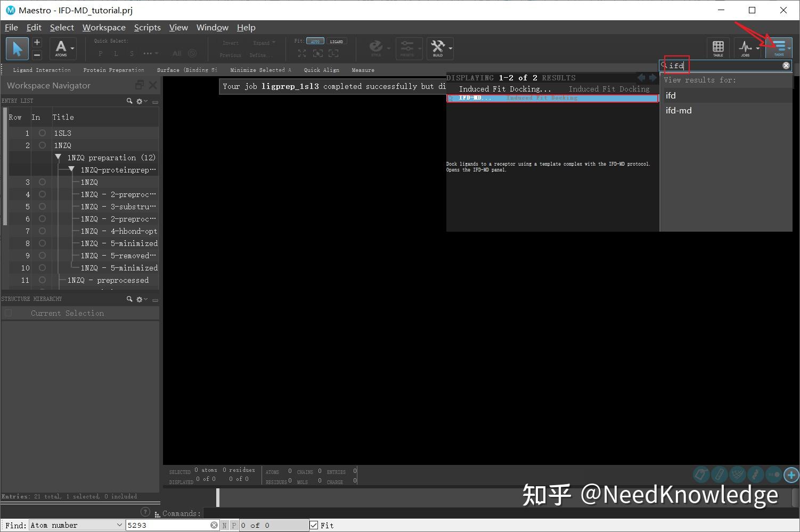Toggle AUTO fit mode
The height and width of the screenshot is (532, 800).
315,40
